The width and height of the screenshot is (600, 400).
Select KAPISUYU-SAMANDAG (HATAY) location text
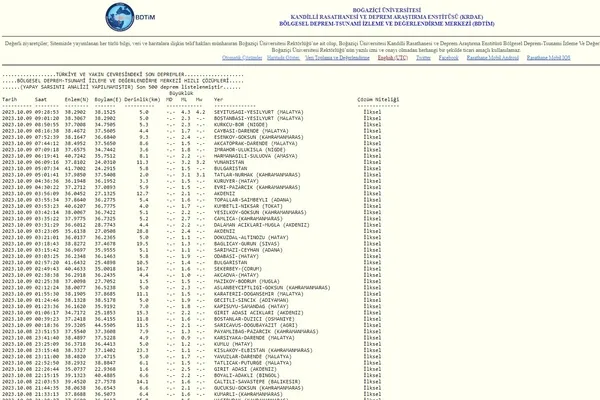click(x=251, y=307)
